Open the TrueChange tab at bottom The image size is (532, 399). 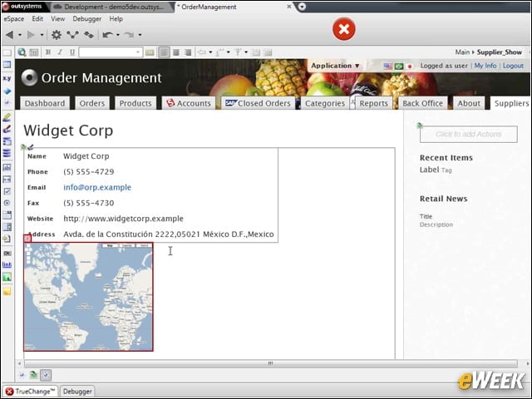click(31, 392)
